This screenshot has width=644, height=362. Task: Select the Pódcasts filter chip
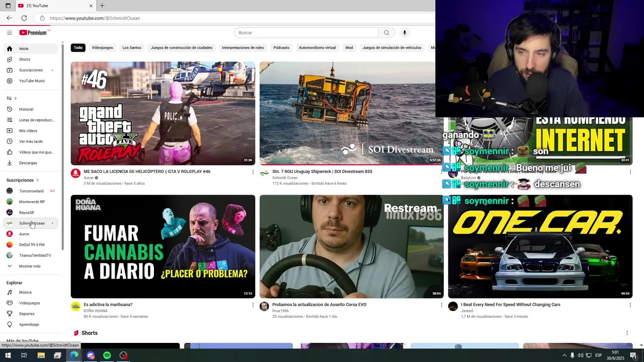[281, 48]
